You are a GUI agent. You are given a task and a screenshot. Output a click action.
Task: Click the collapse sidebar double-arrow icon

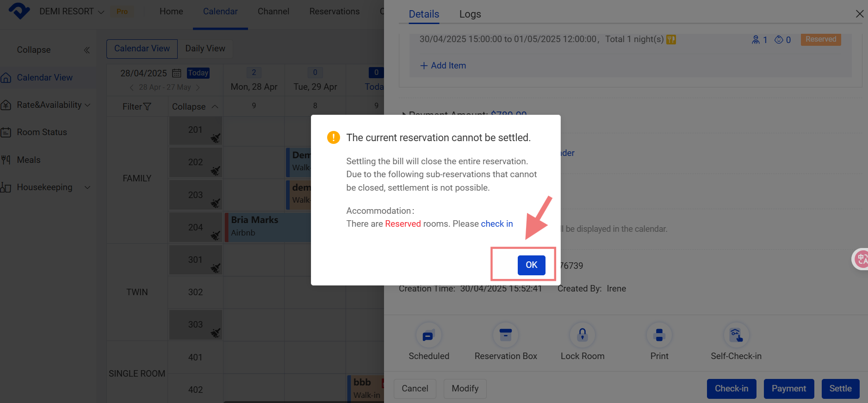click(x=87, y=50)
